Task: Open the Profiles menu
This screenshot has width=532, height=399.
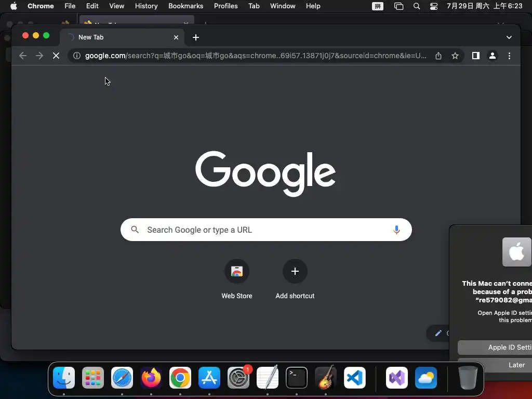Action: click(x=225, y=6)
